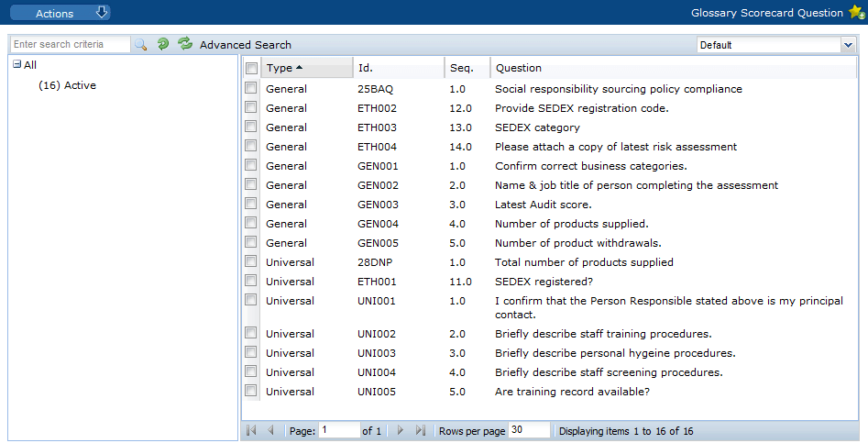Check the box for row GEN005
The image size is (868, 443).
[x=251, y=242]
